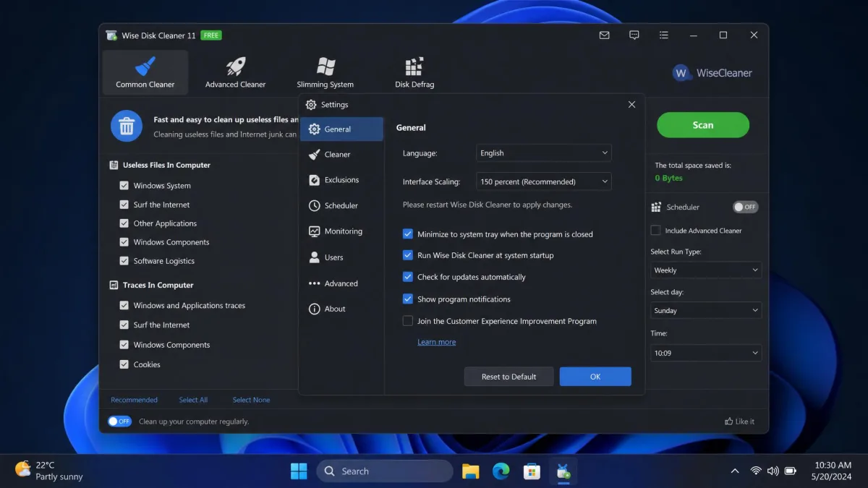Uncheck Show program notifications
868x488 pixels.
pyautogui.click(x=408, y=299)
